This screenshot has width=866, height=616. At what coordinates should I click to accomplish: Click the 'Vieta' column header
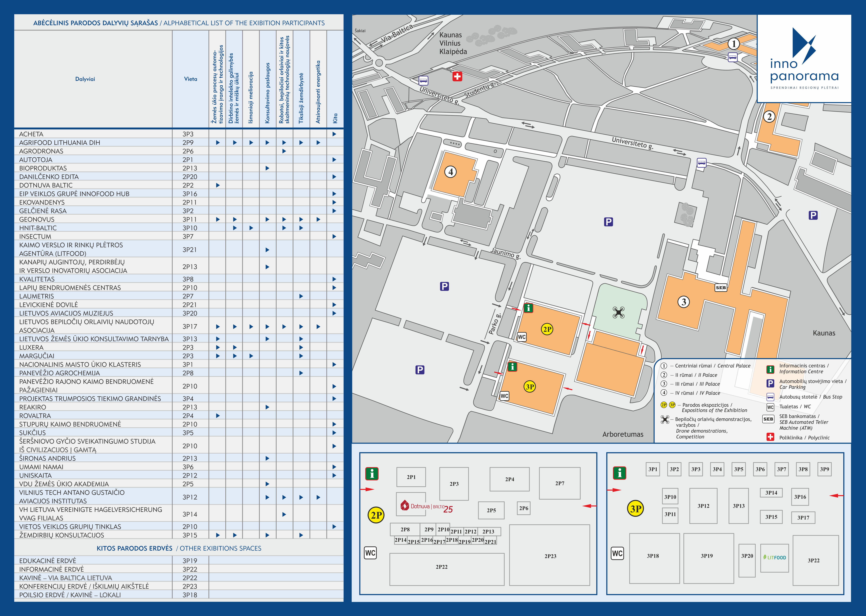pyautogui.click(x=190, y=79)
